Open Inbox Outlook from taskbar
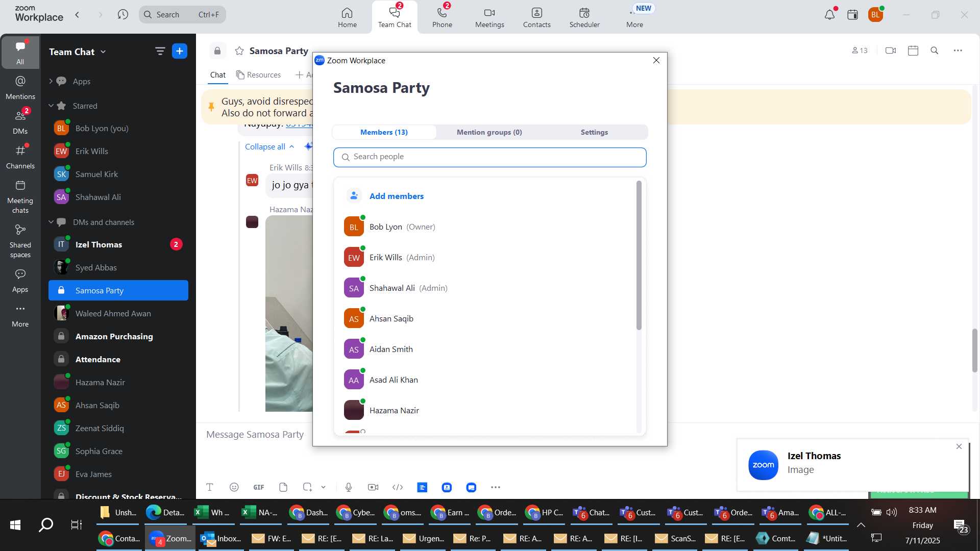Viewport: 980px width, 551px height. [221, 538]
